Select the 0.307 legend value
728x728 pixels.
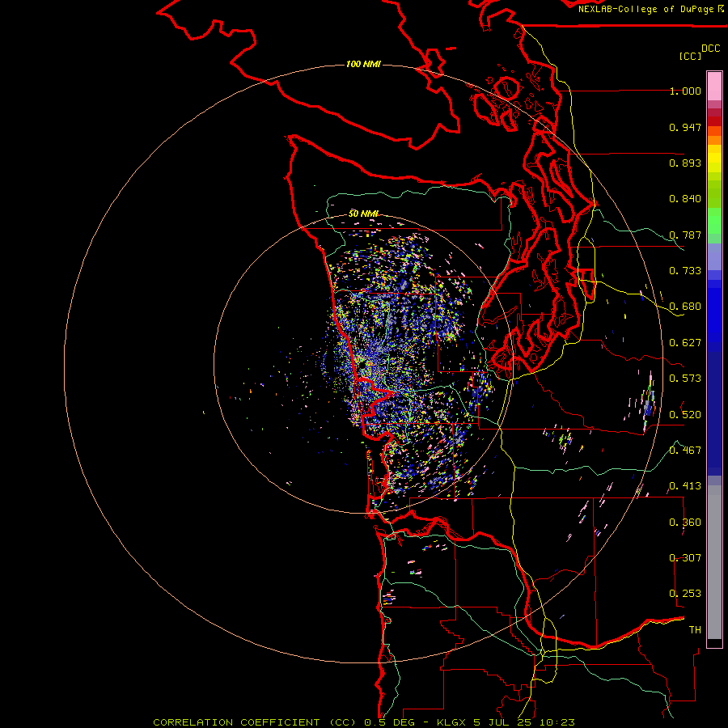(x=685, y=558)
